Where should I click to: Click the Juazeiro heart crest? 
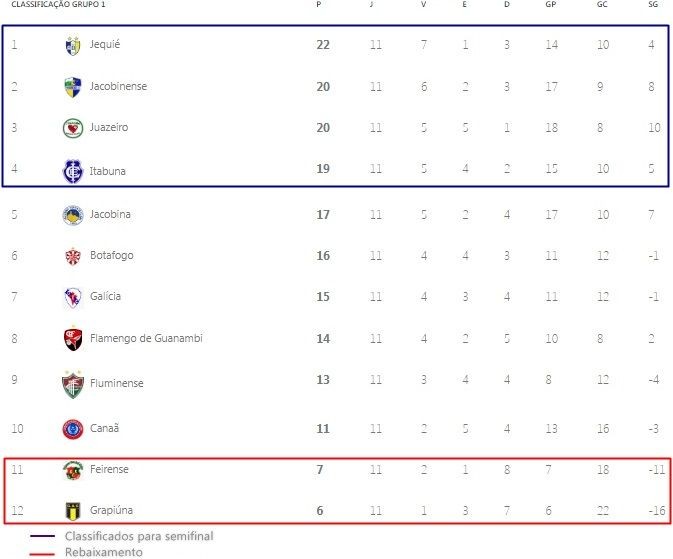click(73, 128)
